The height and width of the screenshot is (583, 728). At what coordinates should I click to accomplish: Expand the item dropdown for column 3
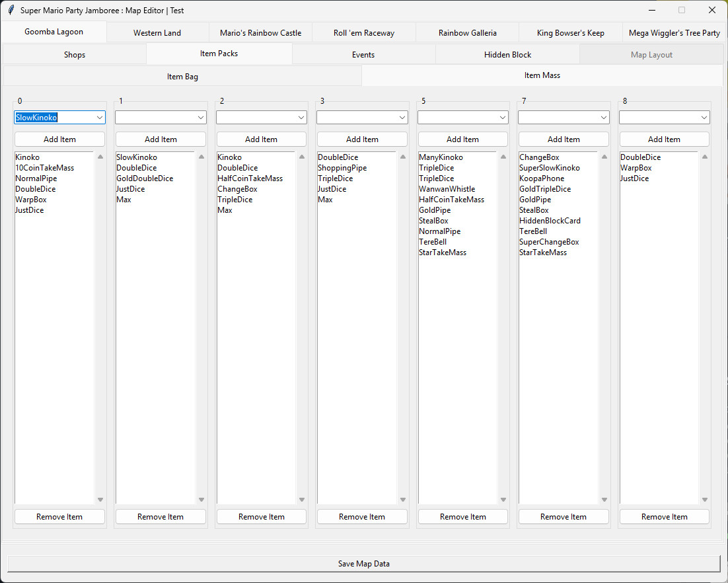[x=402, y=118]
